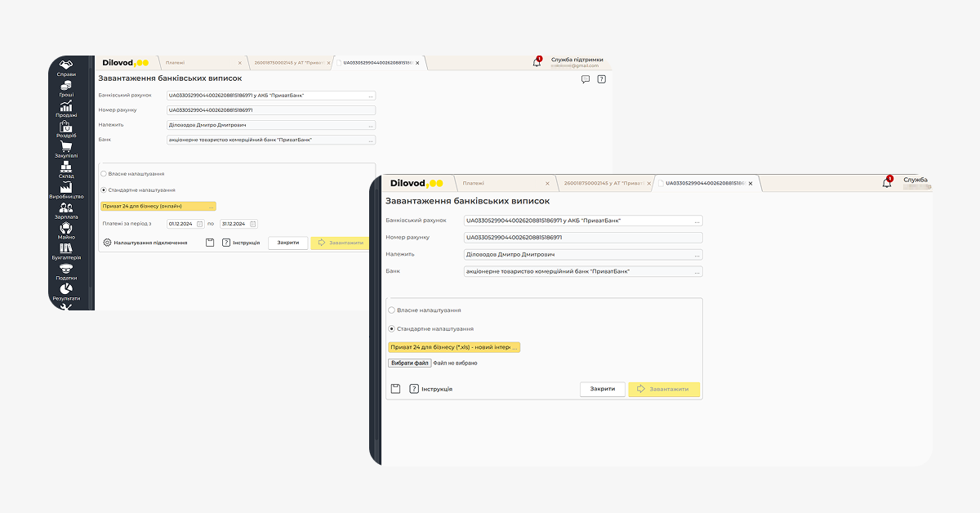Expand Банківський рахунок selector in the front window
This screenshot has height=513, width=980.
(697, 221)
